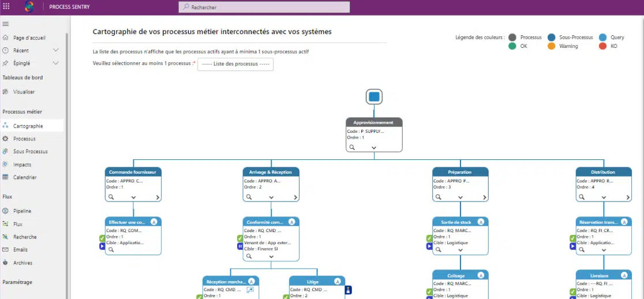
Task: Click pause icon beside Conformité com... node
Action: click(x=240, y=246)
